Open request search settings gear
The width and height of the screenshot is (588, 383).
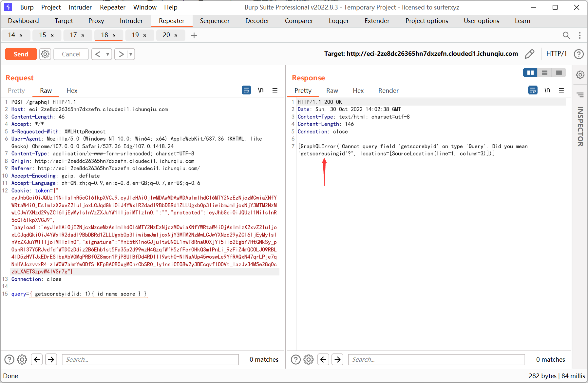(x=22, y=360)
